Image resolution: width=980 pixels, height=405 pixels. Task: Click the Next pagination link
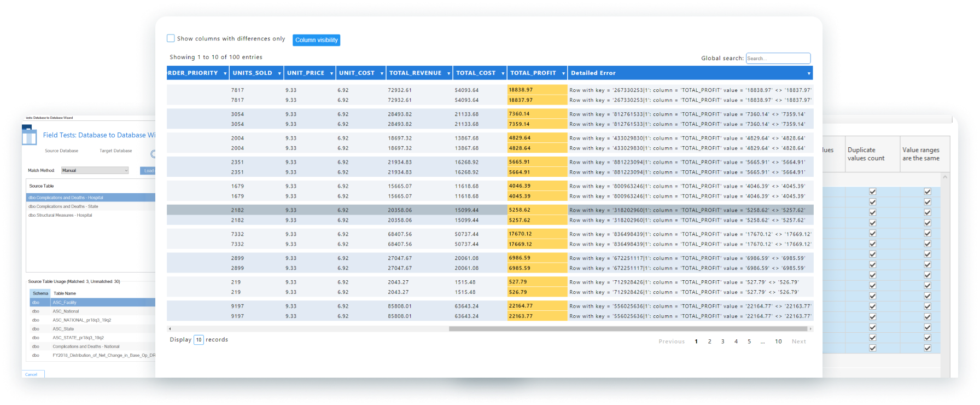798,342
